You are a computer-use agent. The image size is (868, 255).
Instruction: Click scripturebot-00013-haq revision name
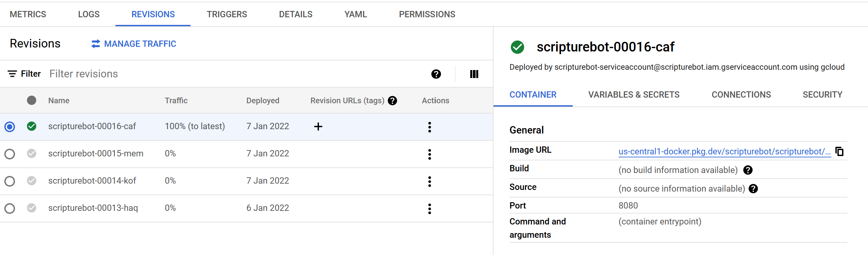tap(93, 208)
